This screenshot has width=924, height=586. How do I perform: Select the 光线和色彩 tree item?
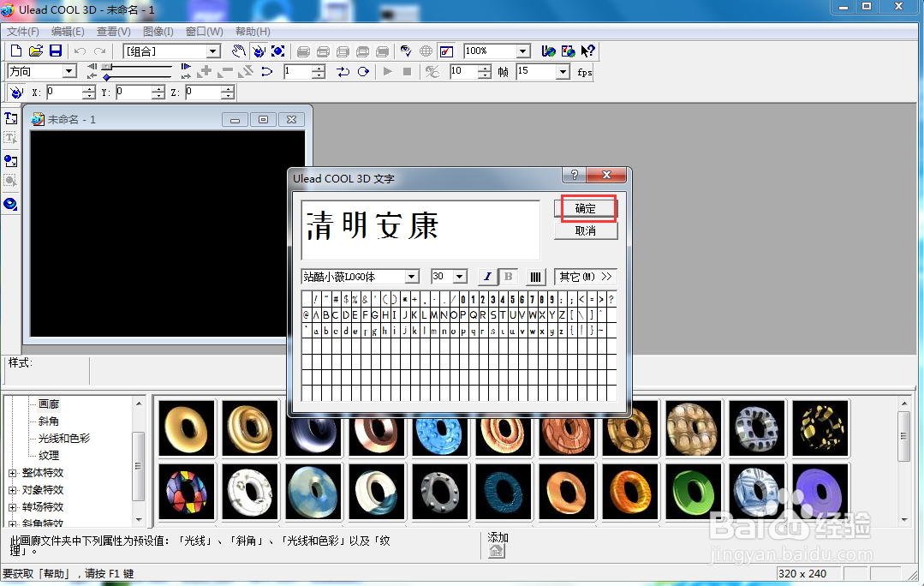64,438
